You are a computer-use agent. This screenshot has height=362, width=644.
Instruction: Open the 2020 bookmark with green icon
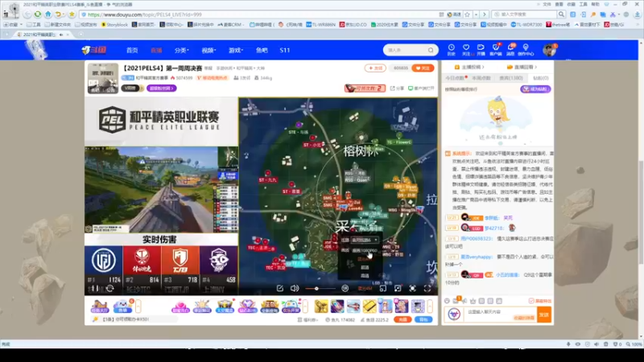coord(385,25)
